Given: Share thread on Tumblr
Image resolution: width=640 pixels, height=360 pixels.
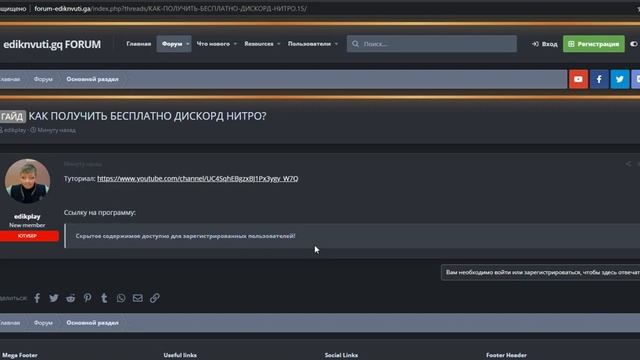Looking at the screenshot, I should tap(104, 298).
